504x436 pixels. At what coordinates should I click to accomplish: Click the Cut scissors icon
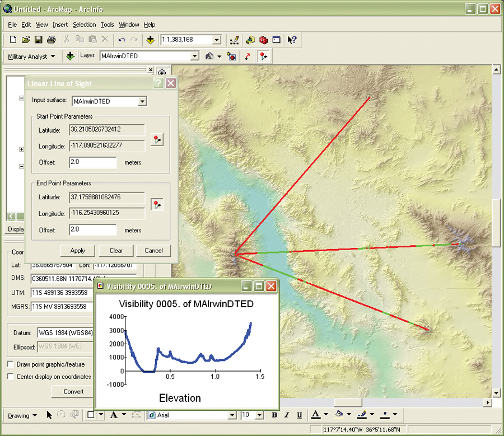(67, 39)
